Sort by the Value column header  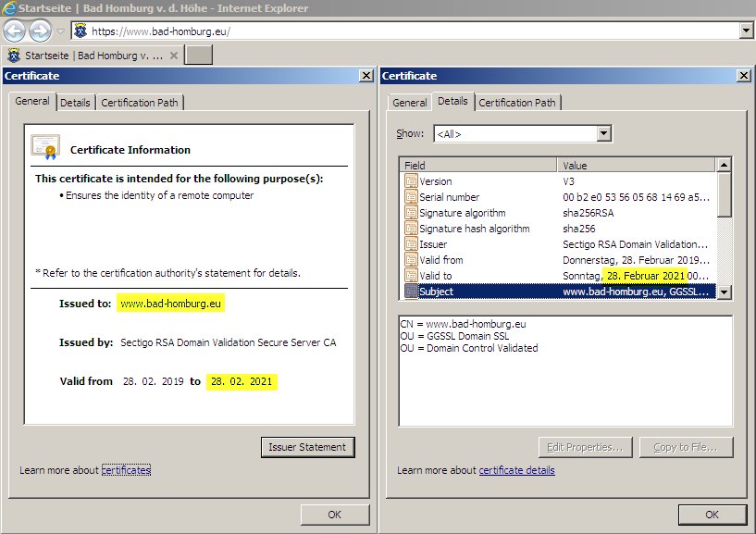(x=636, y=166)
